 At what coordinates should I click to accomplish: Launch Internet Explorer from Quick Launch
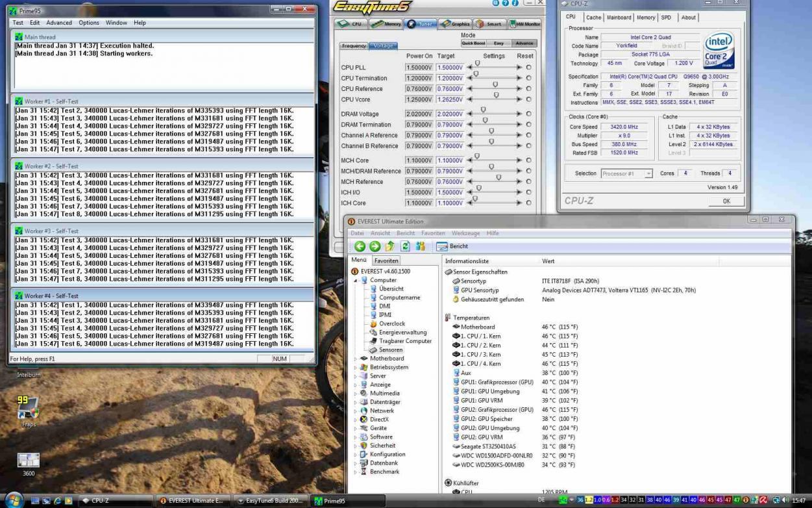pos(58,501)
